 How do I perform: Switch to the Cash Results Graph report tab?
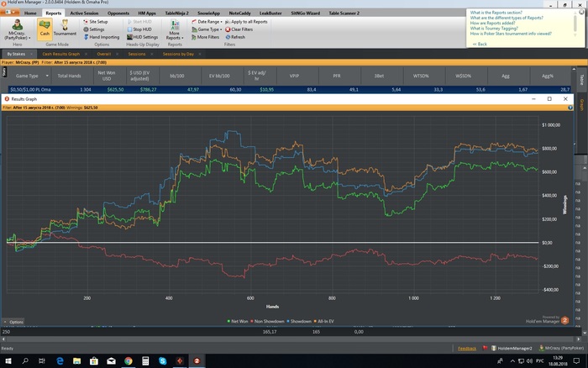[61, 54]
